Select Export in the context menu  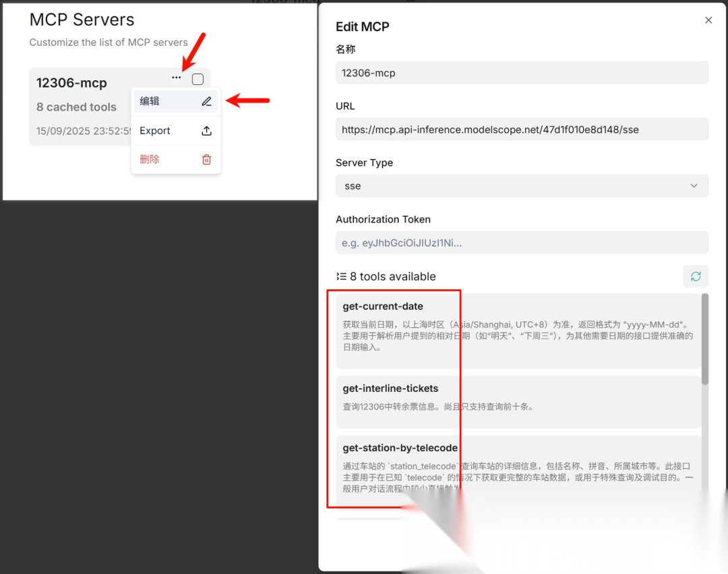point(175,131)
